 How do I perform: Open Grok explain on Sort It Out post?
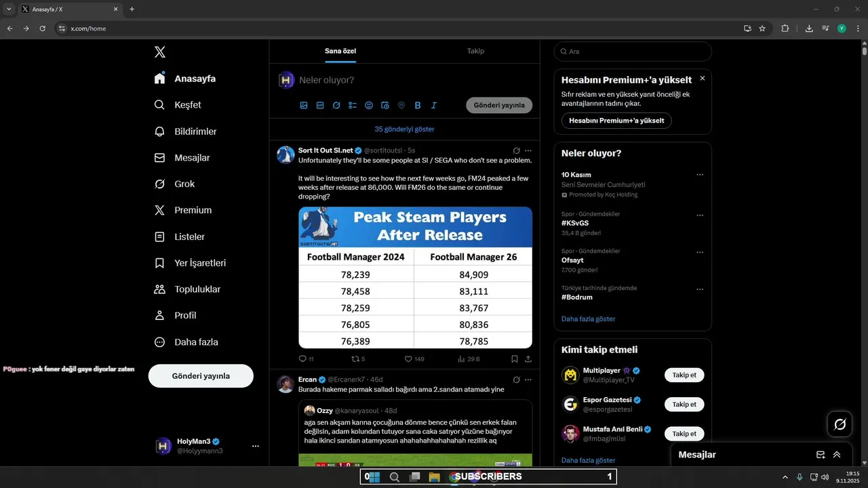point(516,150)
